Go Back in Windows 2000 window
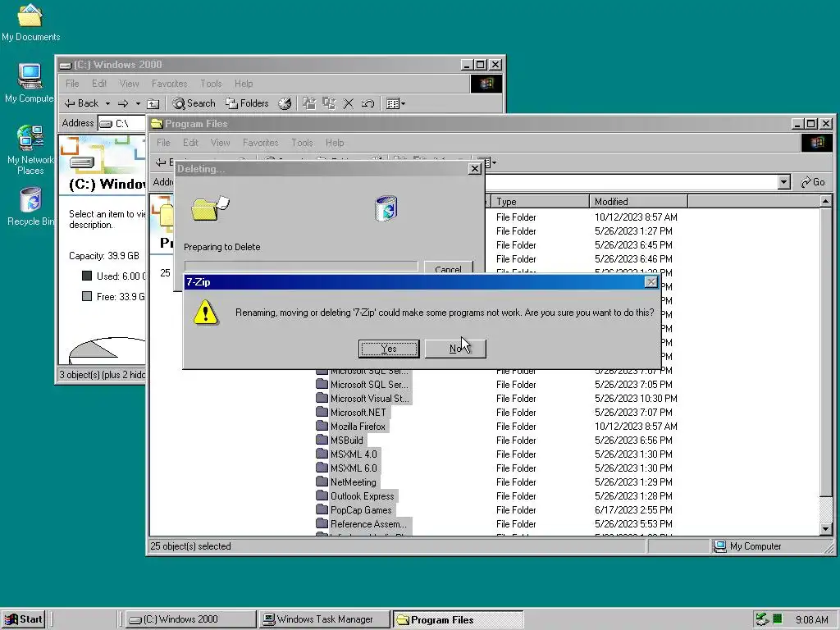The width and height of the screenshot is (840, 630). coord(82,103)
